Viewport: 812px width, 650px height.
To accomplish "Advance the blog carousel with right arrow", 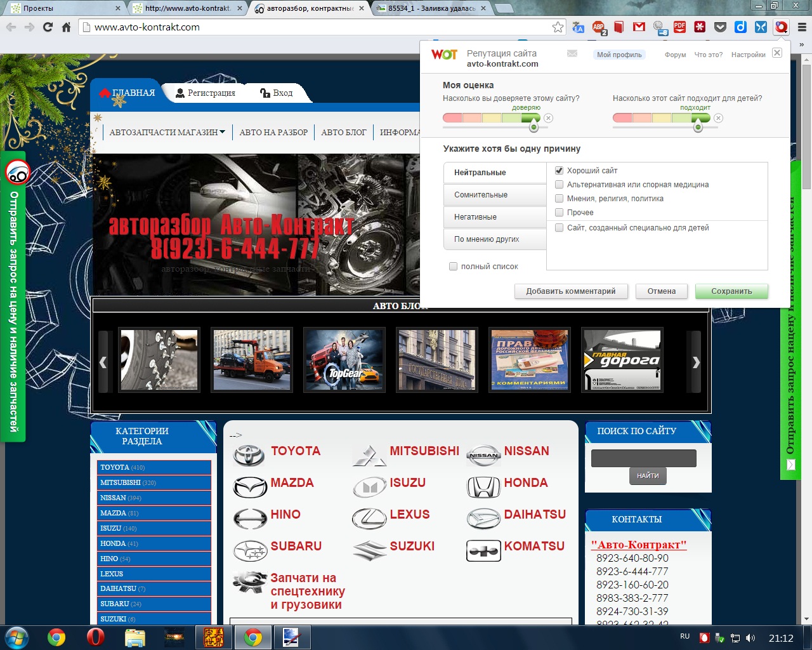I will [x=695, y=362].
